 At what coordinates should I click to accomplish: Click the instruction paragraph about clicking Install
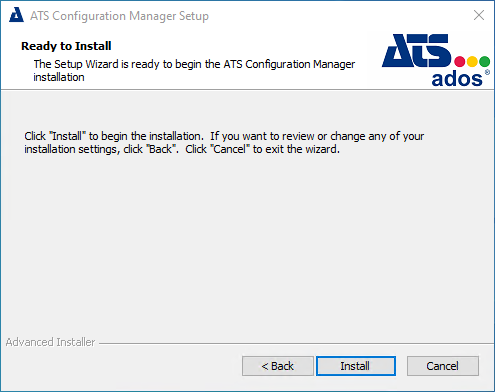224,143
